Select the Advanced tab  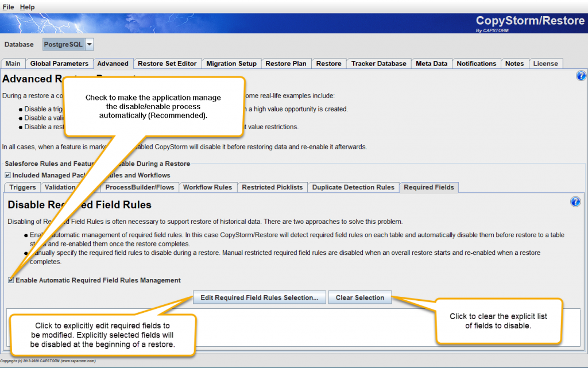113,63
